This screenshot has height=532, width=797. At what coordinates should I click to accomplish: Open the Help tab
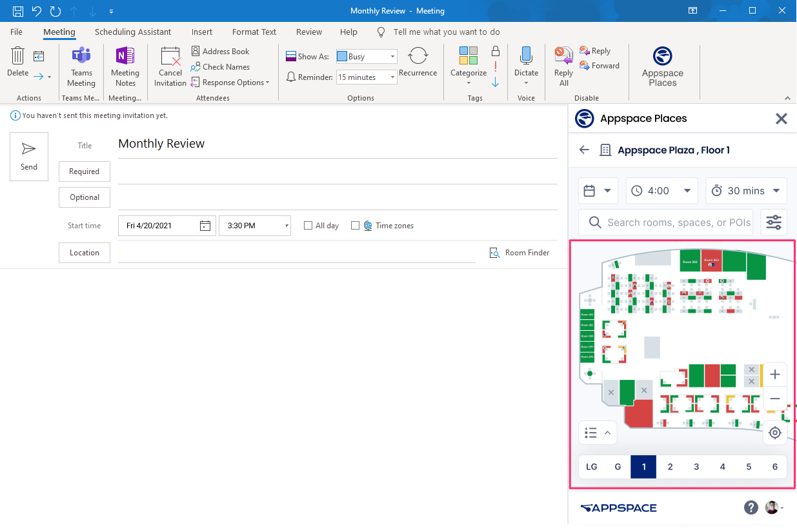tap(348, 32)
